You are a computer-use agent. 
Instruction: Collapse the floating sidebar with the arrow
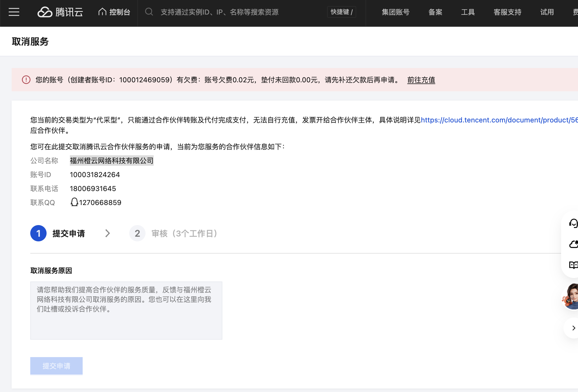573,328
